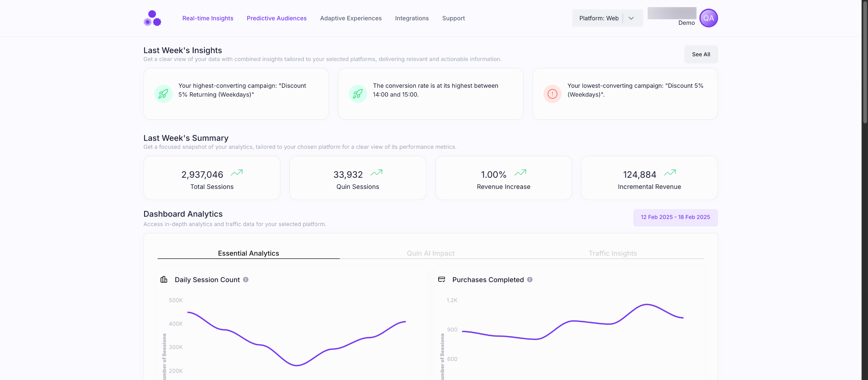This screenshot has width=868, height=380.
Task: Open Predictive Audiences menu item
Action: click(x=276, y=18)
